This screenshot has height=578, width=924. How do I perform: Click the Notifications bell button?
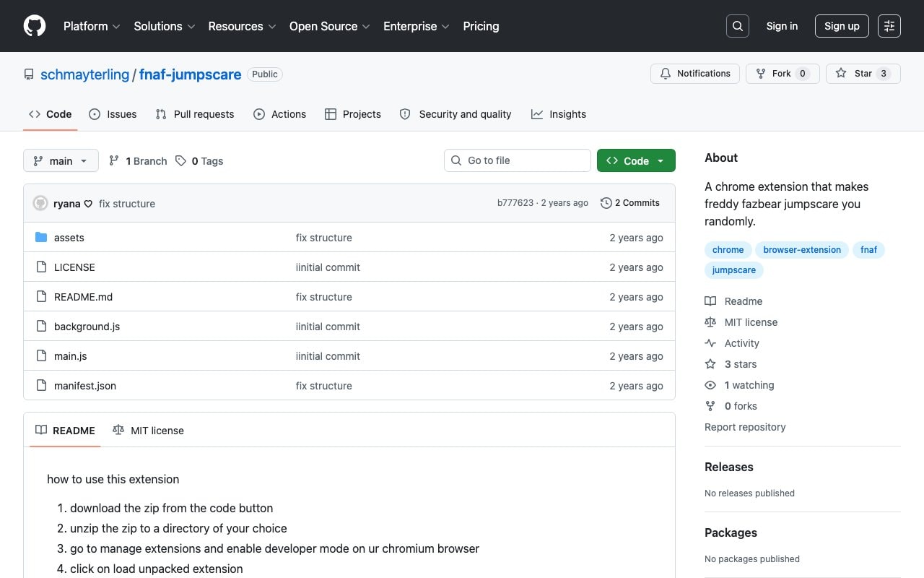pos(695,74)
